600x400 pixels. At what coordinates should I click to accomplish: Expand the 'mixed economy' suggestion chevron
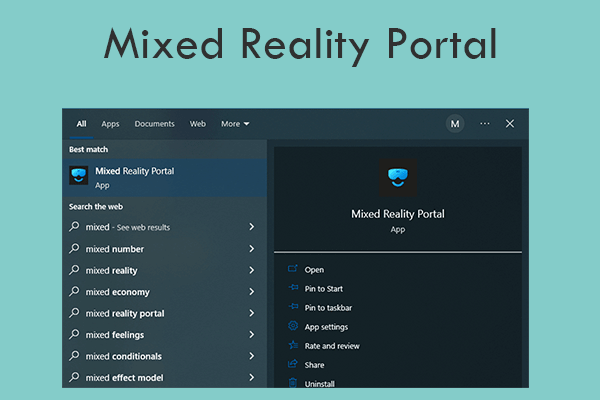click(251, 292)
